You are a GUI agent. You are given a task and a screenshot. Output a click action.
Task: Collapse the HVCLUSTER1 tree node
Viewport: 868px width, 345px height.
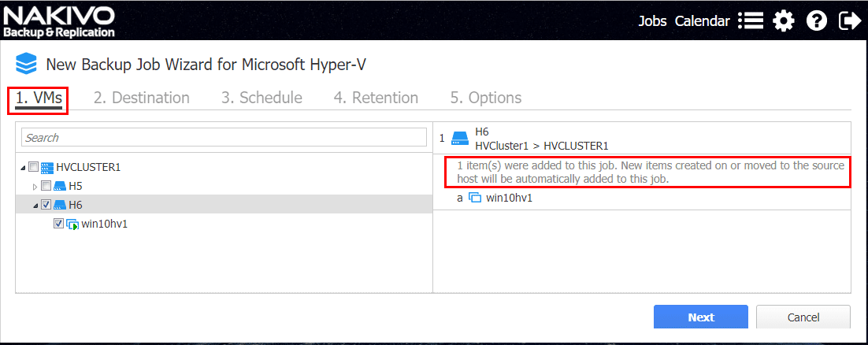click(x=22, y=167)
